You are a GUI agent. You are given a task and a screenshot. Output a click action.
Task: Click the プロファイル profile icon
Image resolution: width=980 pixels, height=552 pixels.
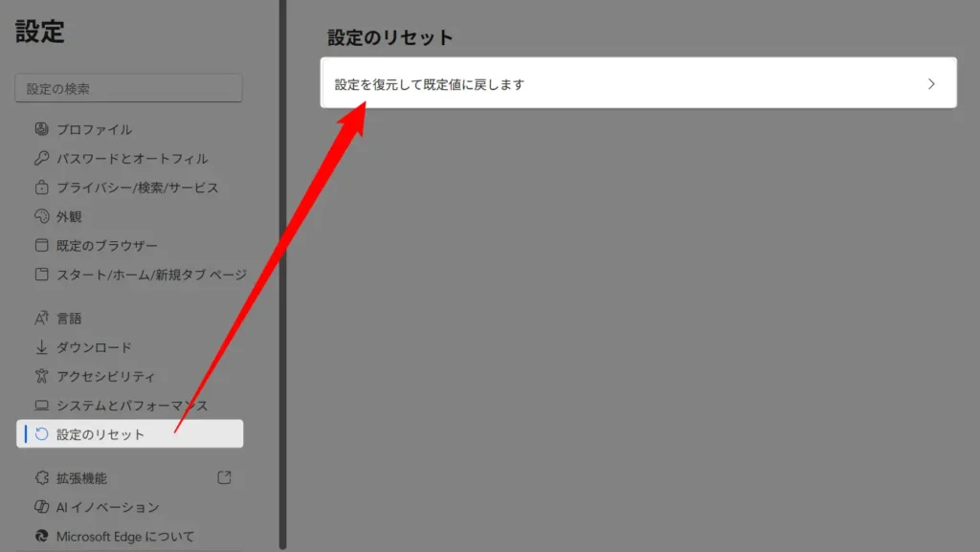click(x=41, y=129)
